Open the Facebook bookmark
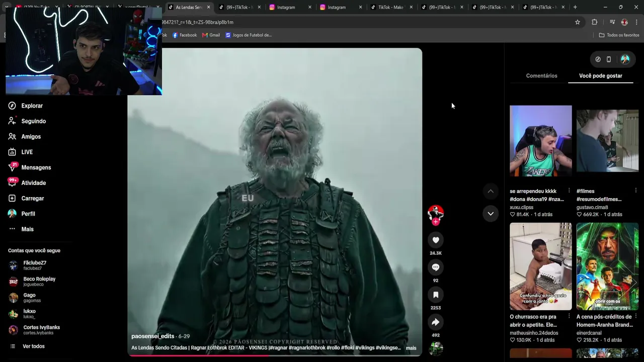 [x=185, y=35]
